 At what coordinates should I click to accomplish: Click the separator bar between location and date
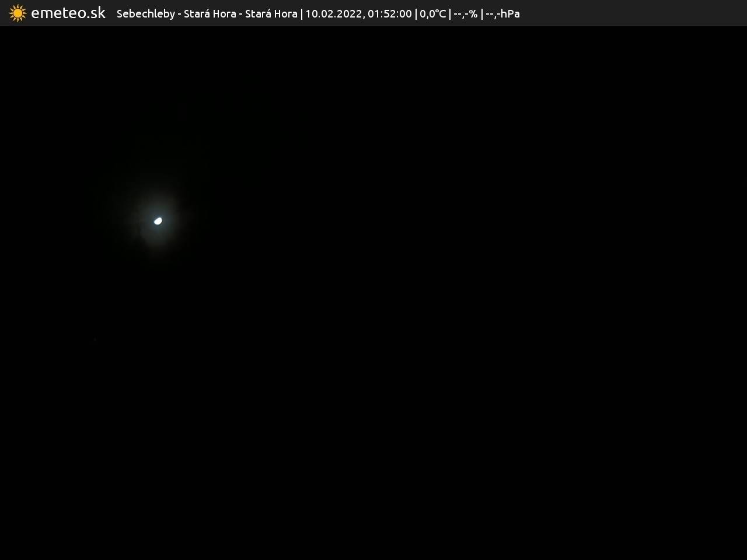coord(302,13)
